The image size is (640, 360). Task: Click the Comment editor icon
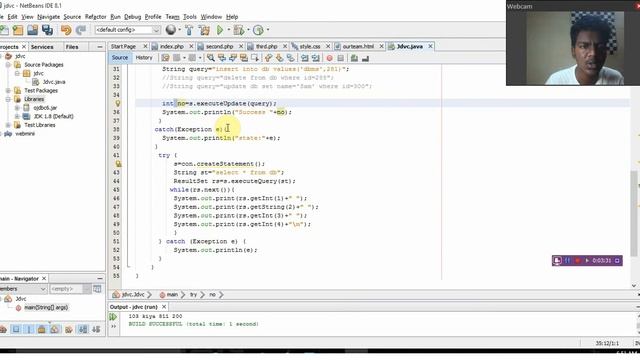354,58
